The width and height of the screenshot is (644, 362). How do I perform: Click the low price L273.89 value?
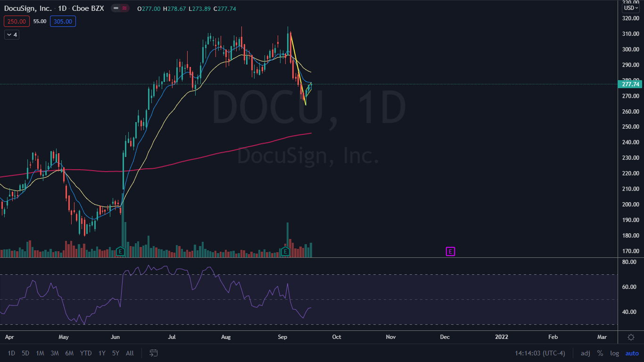pos(199,8)
